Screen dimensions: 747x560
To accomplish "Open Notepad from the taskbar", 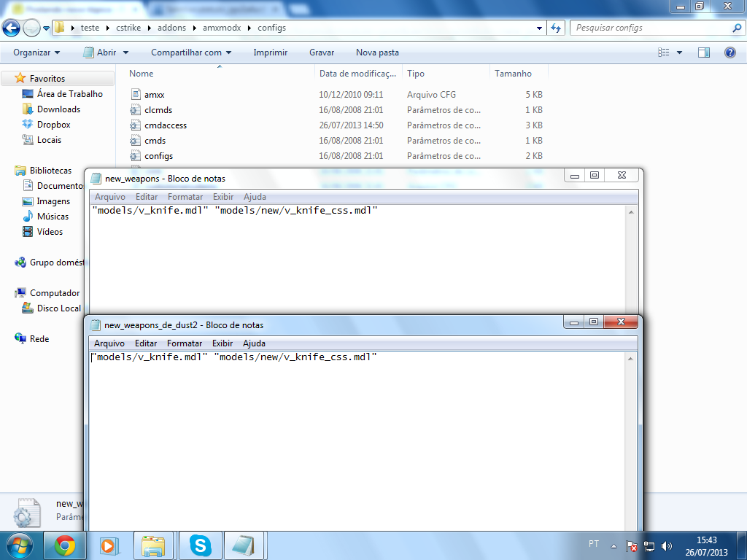I will [x=244, y=545].
